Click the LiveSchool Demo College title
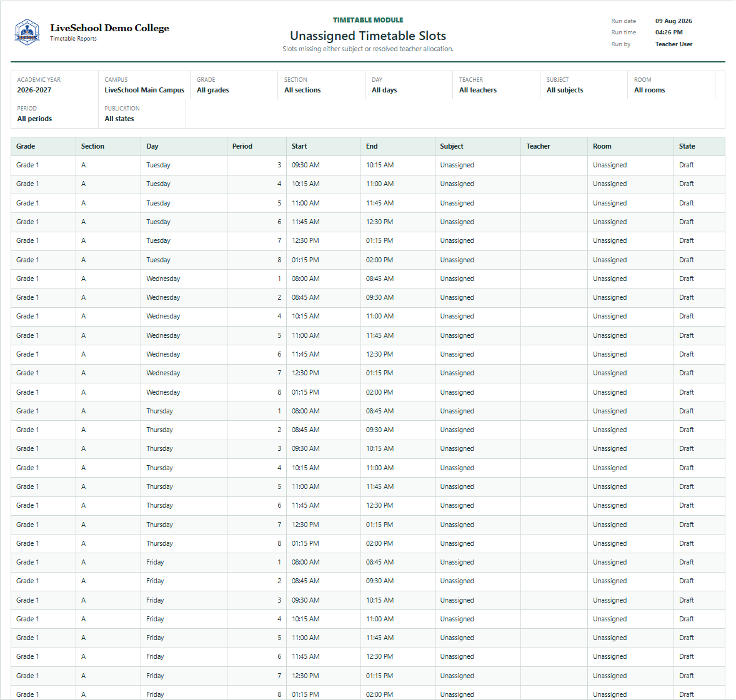Screen dimensions: 736x700 coord(109,28)
